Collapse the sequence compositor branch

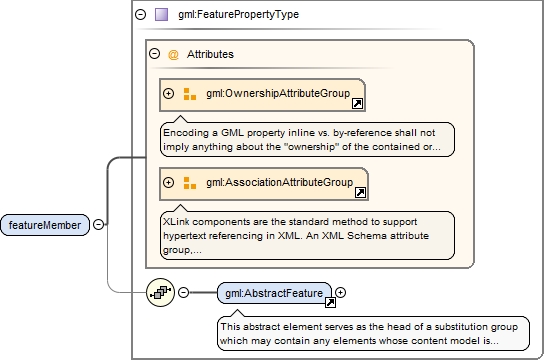pyautogui.click(x=184, y=293)
